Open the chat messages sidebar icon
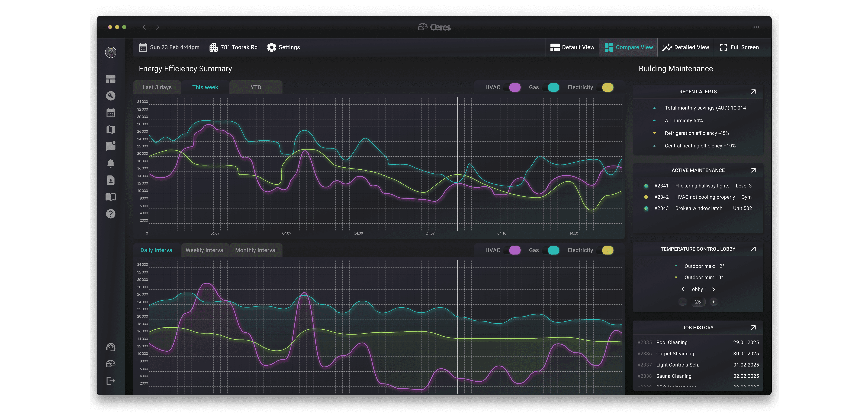This screenshot has height=416, width=868. (111, 146)
